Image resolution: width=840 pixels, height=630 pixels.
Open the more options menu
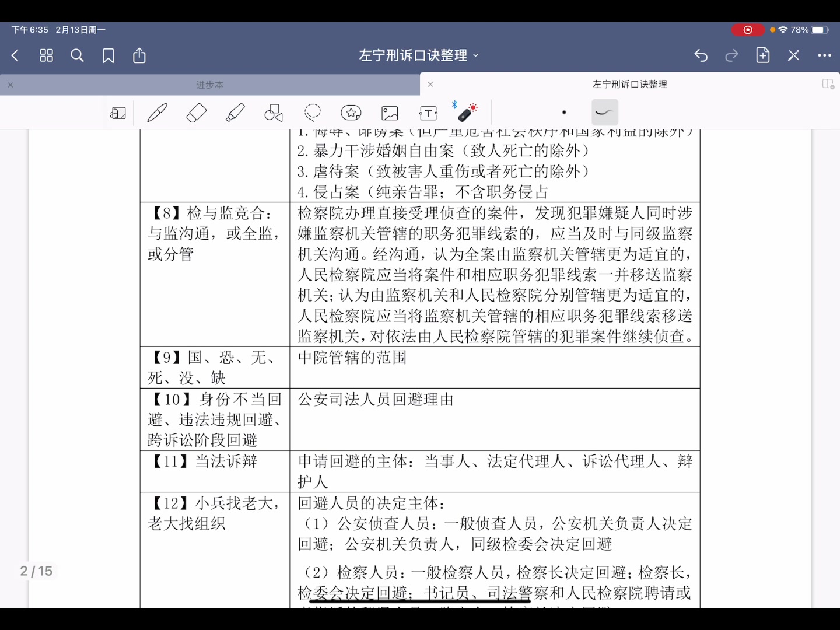(x=824, y=55)
